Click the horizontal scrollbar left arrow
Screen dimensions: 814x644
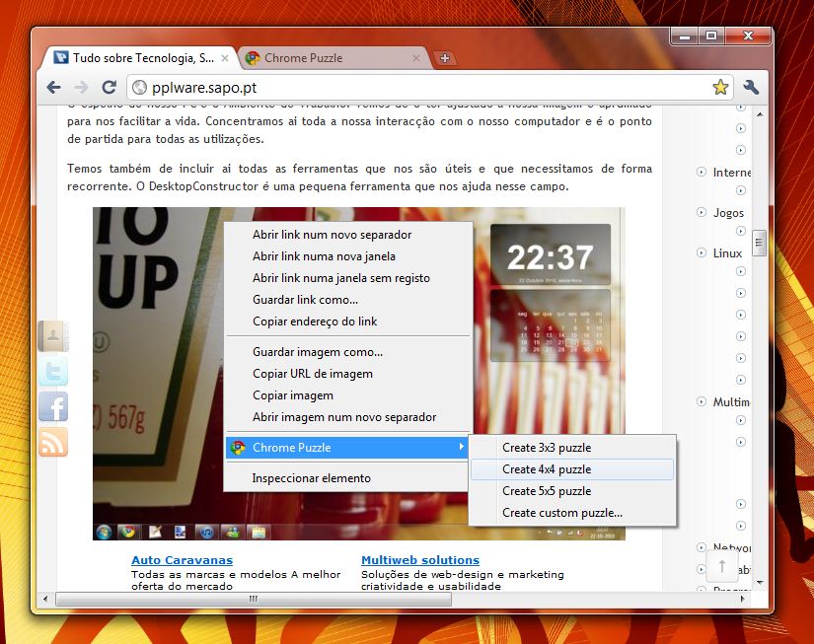[45, 599]
